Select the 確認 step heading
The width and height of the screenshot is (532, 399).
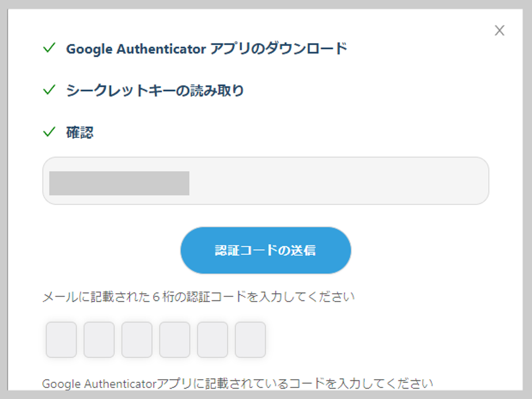[x=80, y=132]
